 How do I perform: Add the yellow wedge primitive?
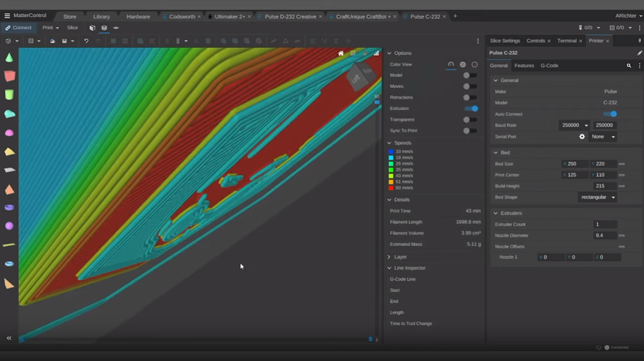(x=9, y=152)
